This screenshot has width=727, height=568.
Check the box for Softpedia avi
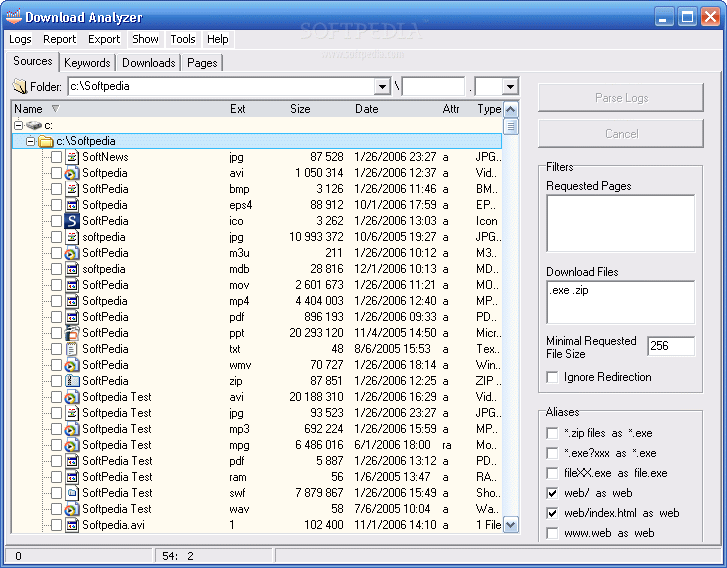click(56, 173)
